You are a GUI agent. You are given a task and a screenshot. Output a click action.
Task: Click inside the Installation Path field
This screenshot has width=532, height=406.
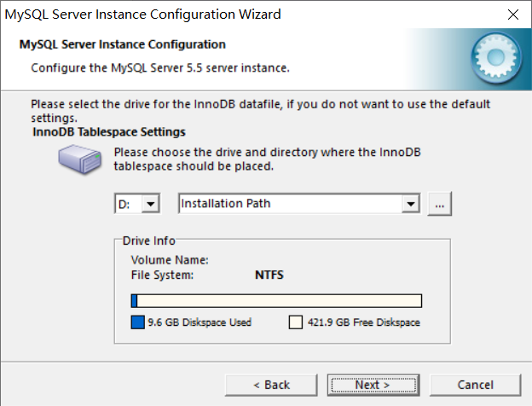tap(290, 204)
